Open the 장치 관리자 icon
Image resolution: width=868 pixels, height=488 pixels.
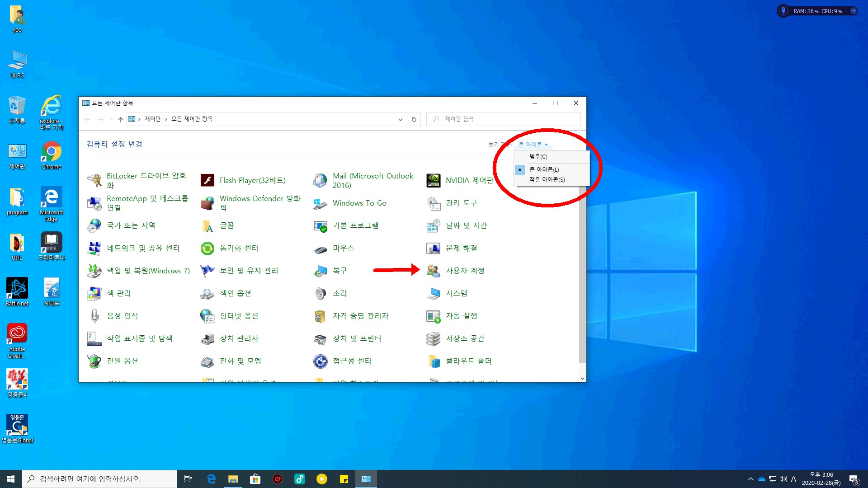click(208, 338)
